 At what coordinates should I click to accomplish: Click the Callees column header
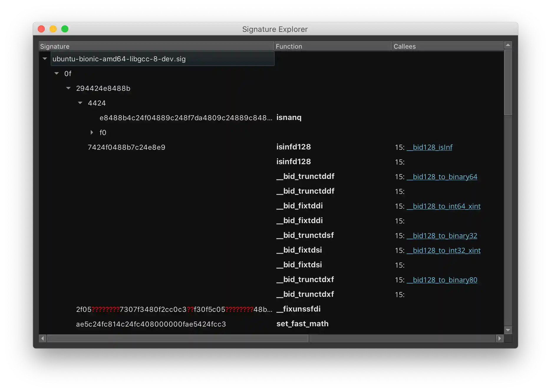click(x=447, y=46)
